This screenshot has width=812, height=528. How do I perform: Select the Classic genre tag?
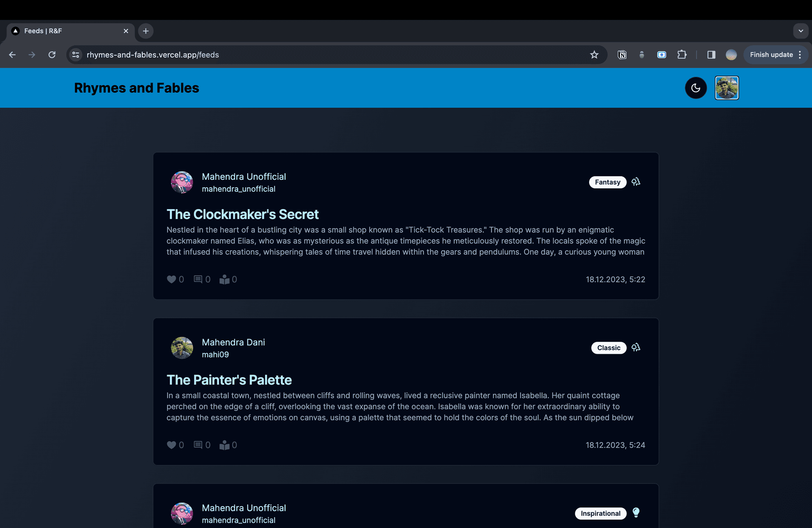coord(609,348)
